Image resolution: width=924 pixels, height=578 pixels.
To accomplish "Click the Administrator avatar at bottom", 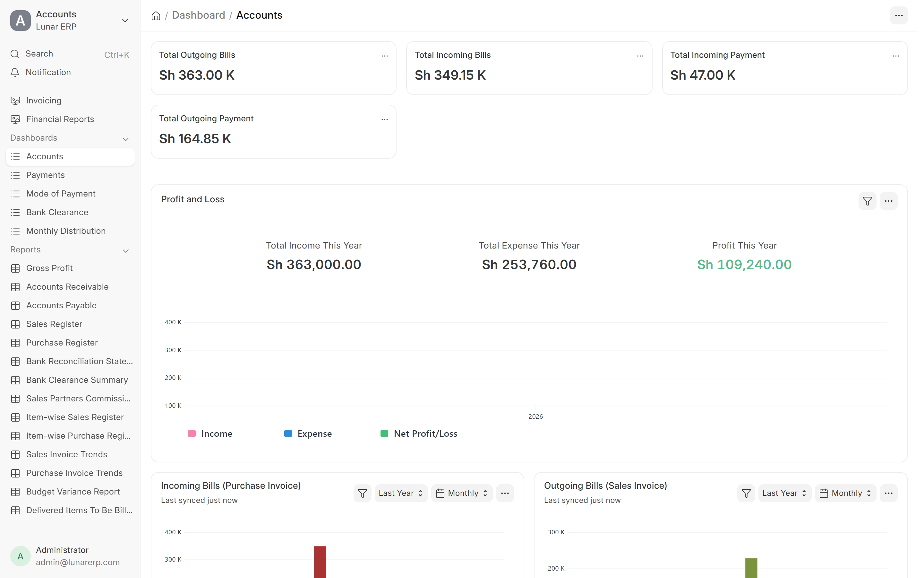I will pos(20,556).
